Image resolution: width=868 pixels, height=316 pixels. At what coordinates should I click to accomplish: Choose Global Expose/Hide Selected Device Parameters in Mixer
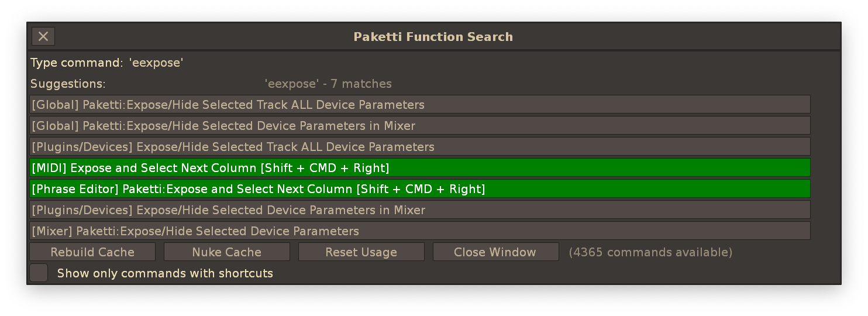tap(419, 126)
